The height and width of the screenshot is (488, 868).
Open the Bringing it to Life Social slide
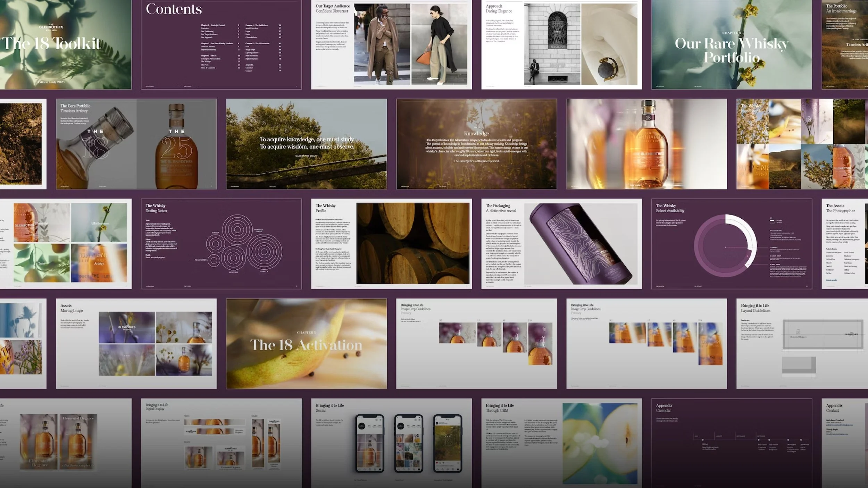pyautogui.click(x=391, y=443)
